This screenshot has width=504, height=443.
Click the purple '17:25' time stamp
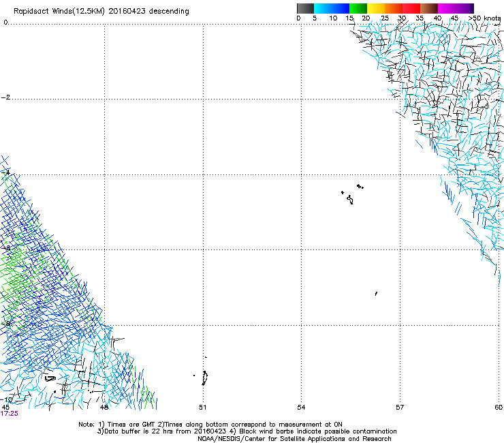(10, 414)
